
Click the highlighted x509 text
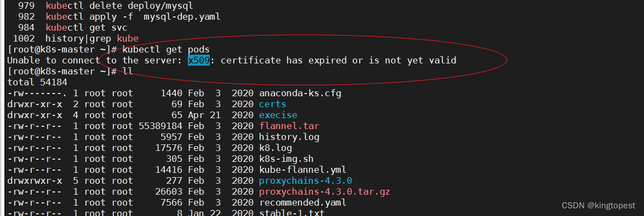(199, 61)
